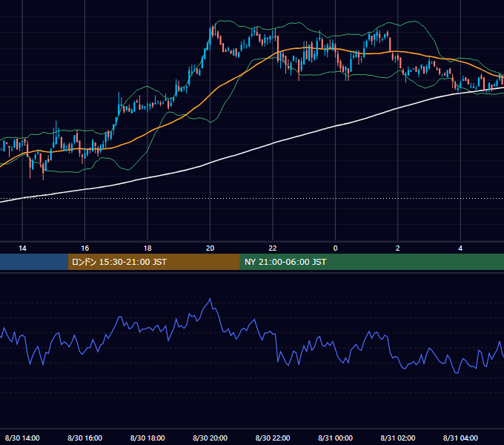Click the 8/31 04:00 date label
504x445 pixels.
click(460, 438)
